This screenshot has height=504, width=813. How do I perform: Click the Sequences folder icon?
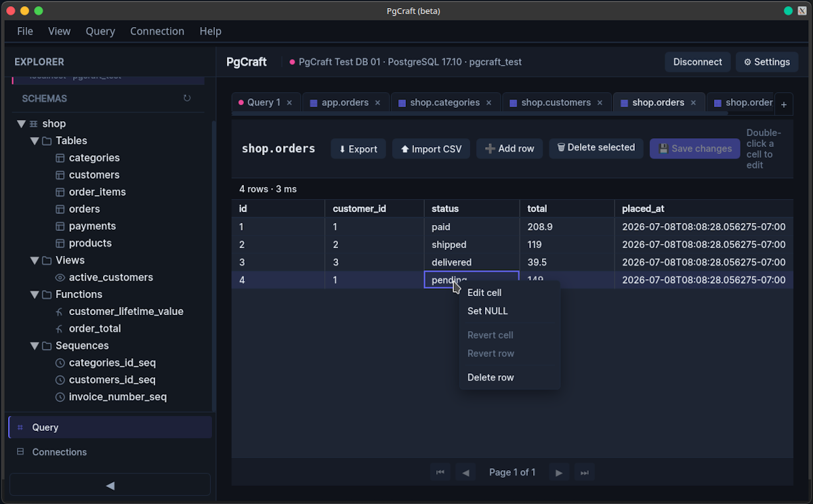point(47,345)
